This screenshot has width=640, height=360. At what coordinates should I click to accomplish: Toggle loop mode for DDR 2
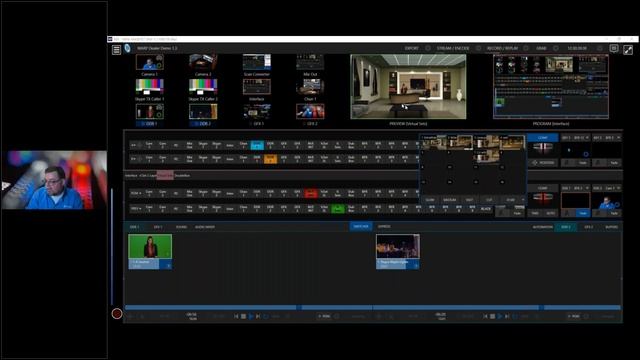click(515, 316)
